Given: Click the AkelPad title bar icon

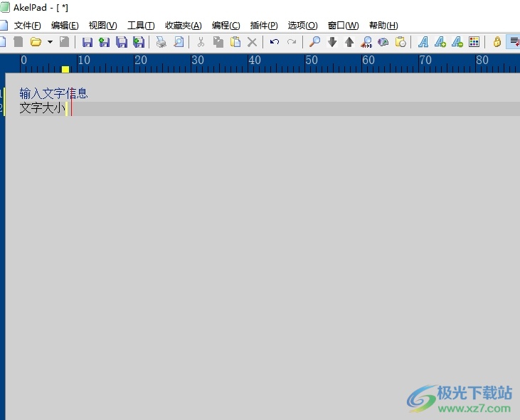Looking at the screenshot, I should point(5,7).
